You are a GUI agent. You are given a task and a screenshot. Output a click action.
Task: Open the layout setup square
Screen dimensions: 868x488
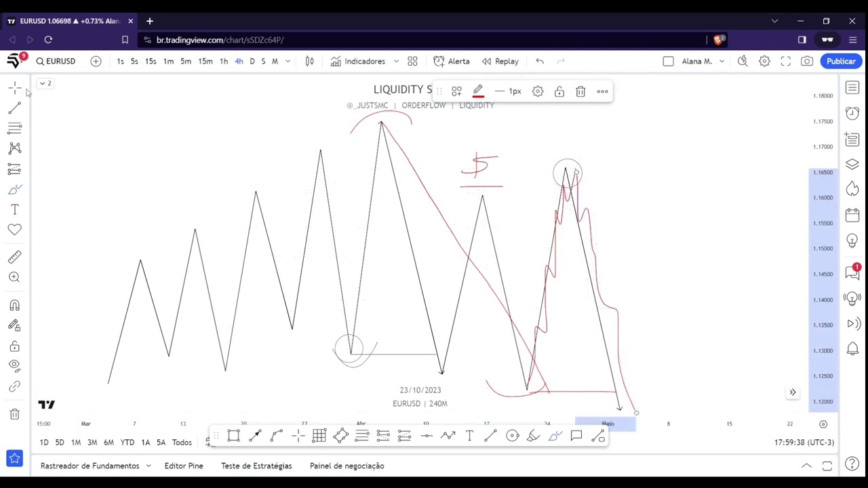(x=668, y=61)
